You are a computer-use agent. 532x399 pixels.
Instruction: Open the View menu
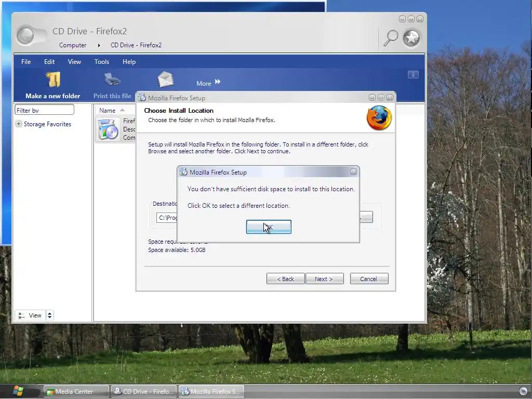pos(74,62)
